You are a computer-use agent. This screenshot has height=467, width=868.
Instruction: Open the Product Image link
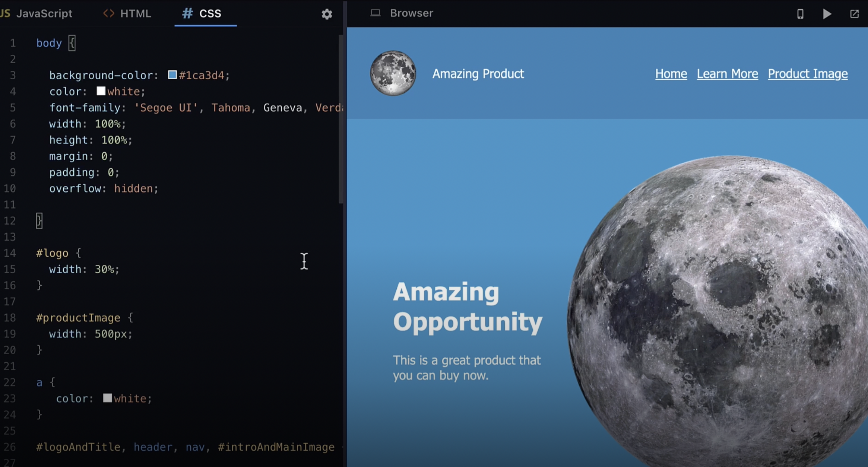(x=808, y=74)
